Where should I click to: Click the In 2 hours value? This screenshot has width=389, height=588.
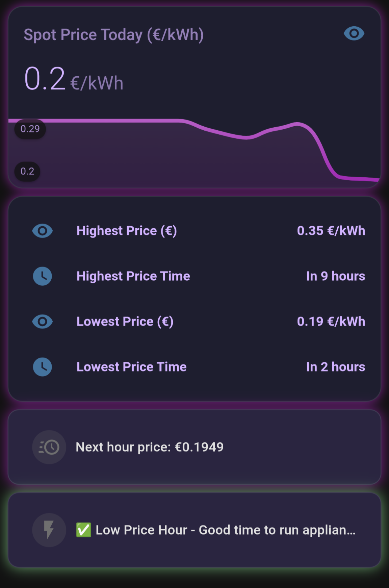336,367
